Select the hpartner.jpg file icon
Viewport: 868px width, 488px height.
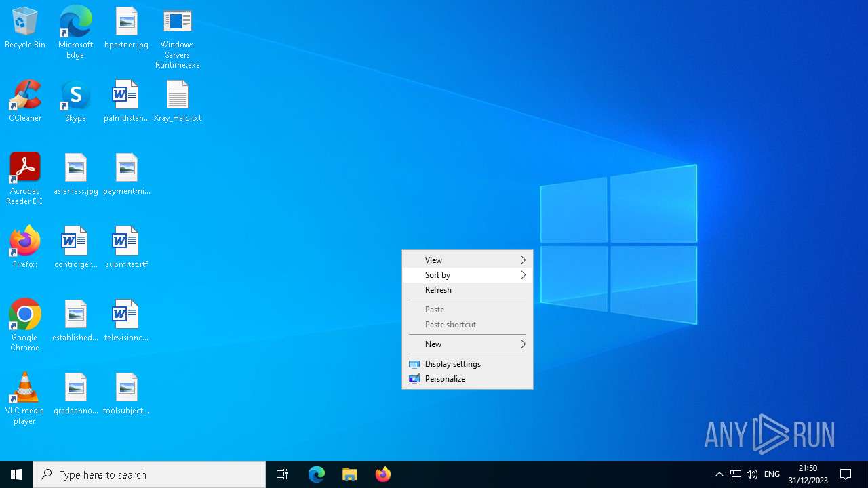click(126, 28)
